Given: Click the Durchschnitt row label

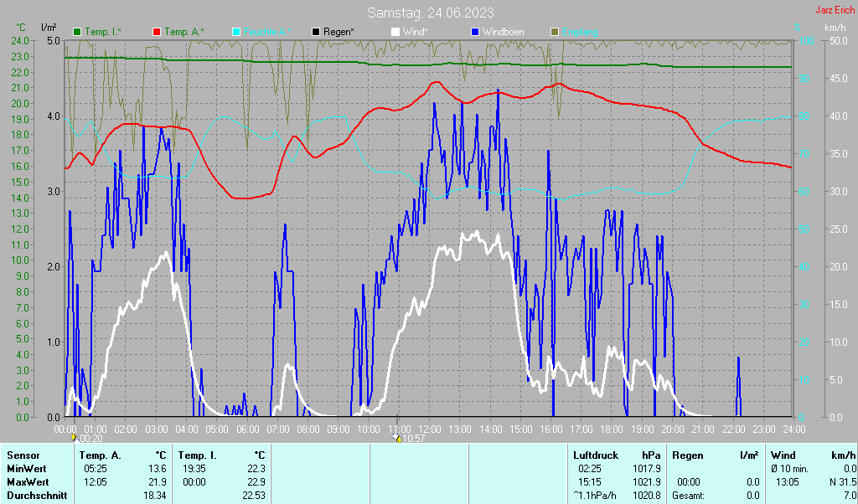Looking at the screenshot, I should tap(35, 496).
